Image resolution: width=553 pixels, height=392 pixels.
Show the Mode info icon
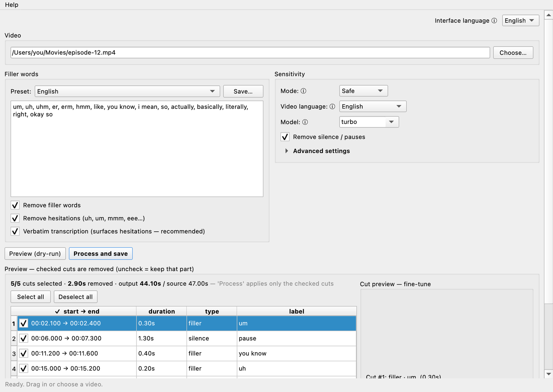[303, 91]
